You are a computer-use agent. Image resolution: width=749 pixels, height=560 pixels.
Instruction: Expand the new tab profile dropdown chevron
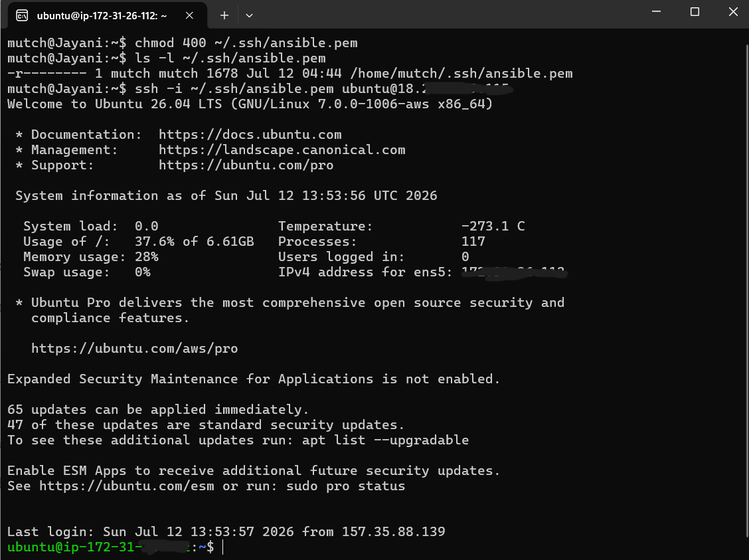(249, 15)
